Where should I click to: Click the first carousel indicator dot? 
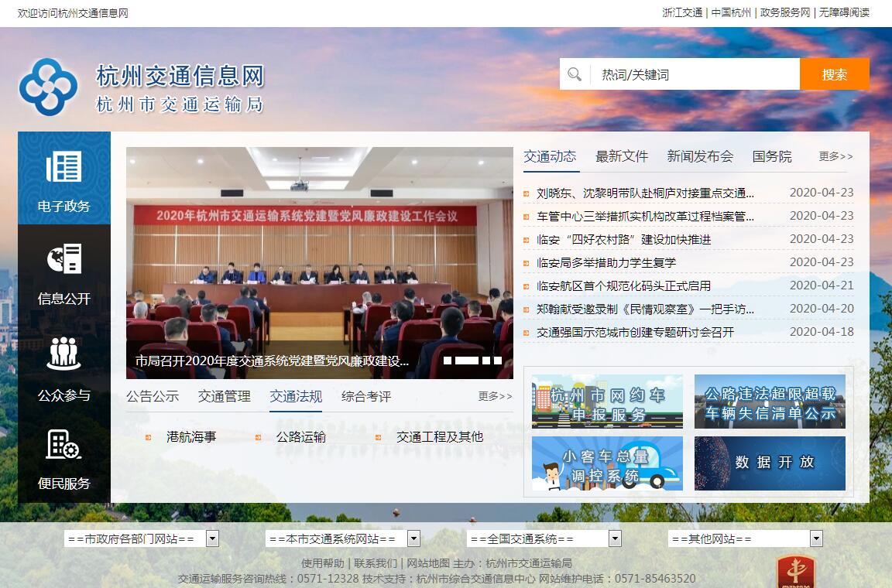click(x=448, y=361)
